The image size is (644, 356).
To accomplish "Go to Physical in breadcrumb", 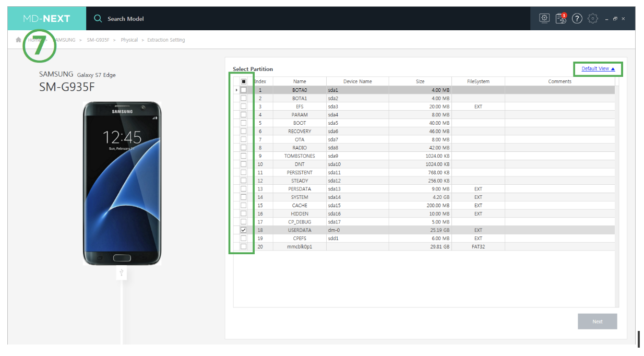I will (129, 40).
